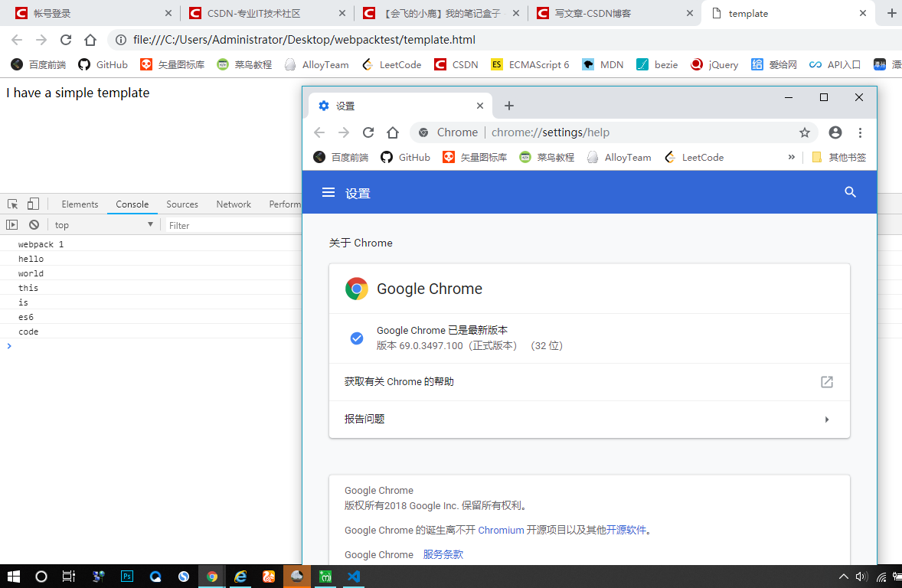Open the LeetCode bookmark in main bookmarks bar
The width and height of the screenshot is (902, 588).
[392, 64]
